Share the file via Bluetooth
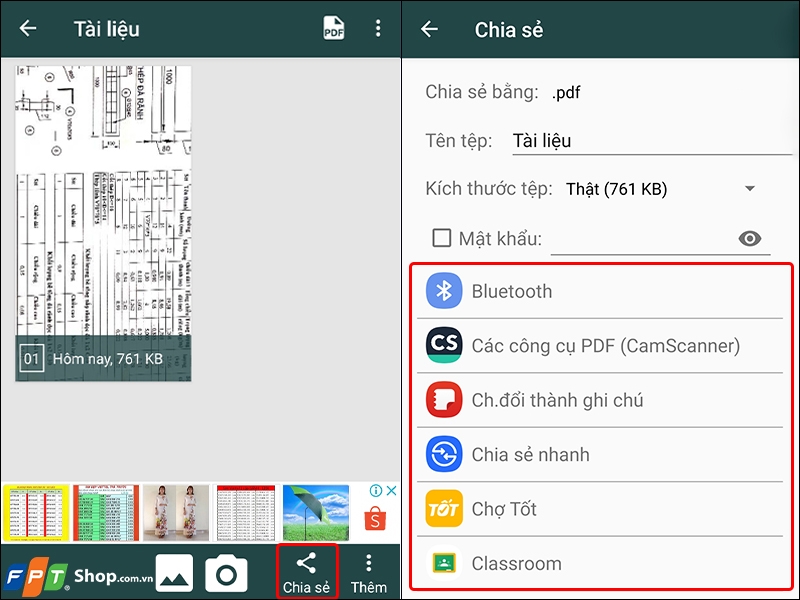800x600 pixels. (513, 291)
